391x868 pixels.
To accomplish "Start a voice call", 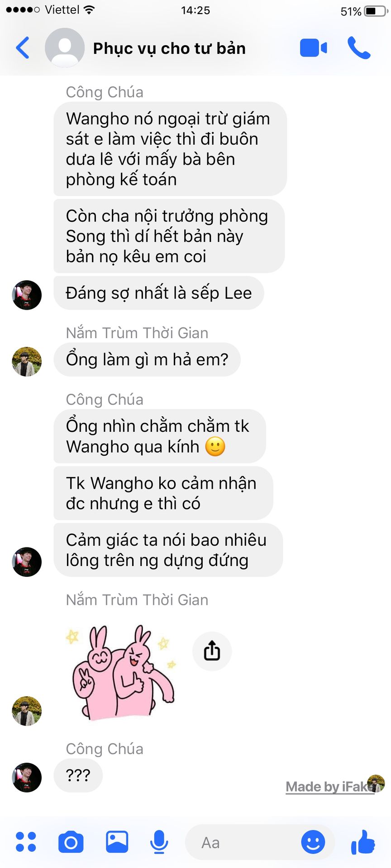I will [359, 48].
